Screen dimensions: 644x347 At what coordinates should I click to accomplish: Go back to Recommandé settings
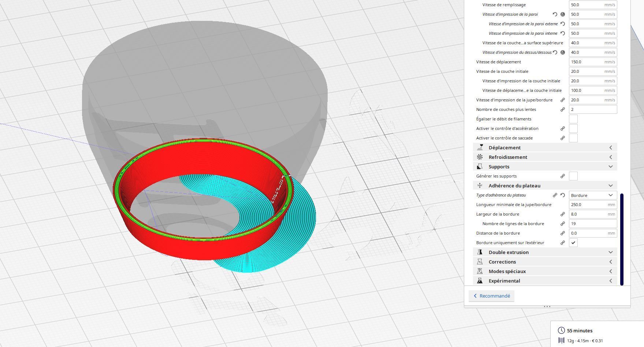491,296
